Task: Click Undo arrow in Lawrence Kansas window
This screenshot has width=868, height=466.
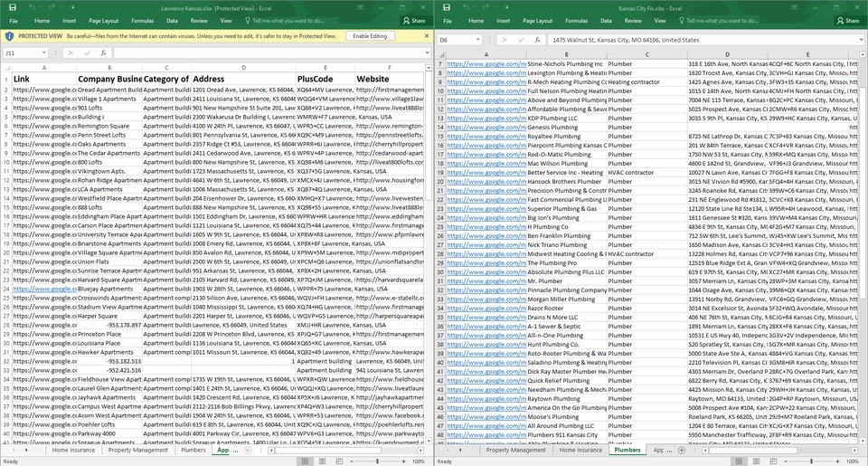Action: tap(32, 7)
